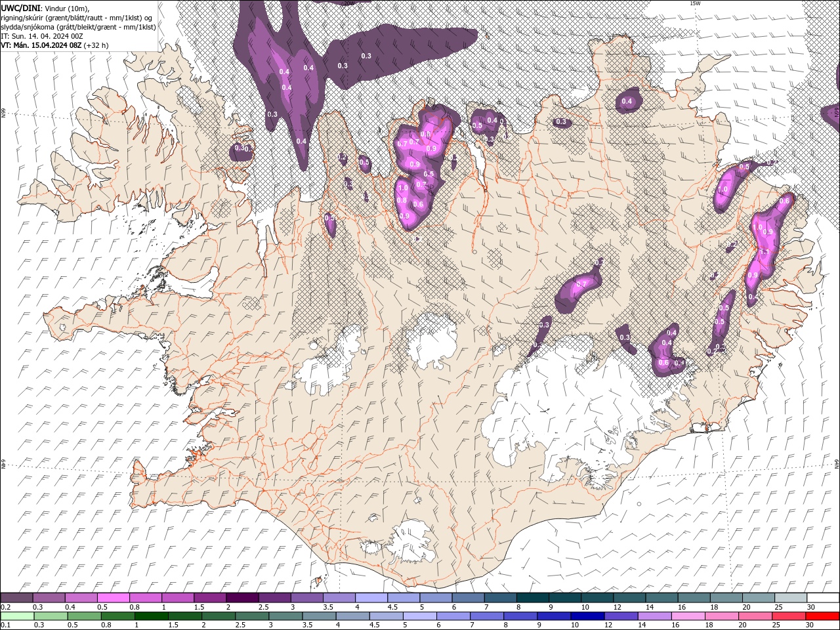Pick the upper-scale dark purple swatch between 2 and 2.5
Image resolution: width=840 pixels, height=630 pixels.
coord(242,598)
